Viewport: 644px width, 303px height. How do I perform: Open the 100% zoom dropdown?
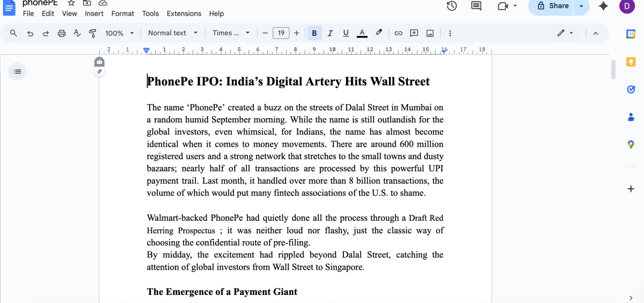click(x=119, y=33)
